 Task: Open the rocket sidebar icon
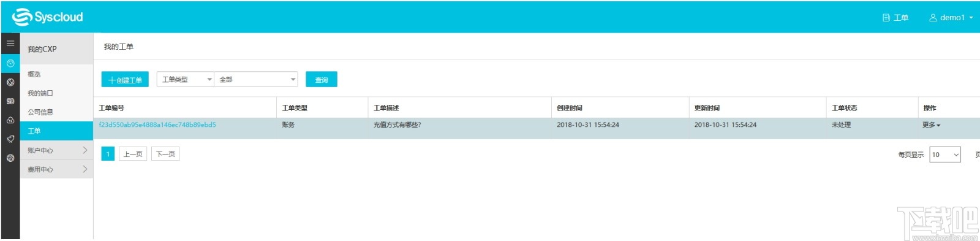point(10,139)
